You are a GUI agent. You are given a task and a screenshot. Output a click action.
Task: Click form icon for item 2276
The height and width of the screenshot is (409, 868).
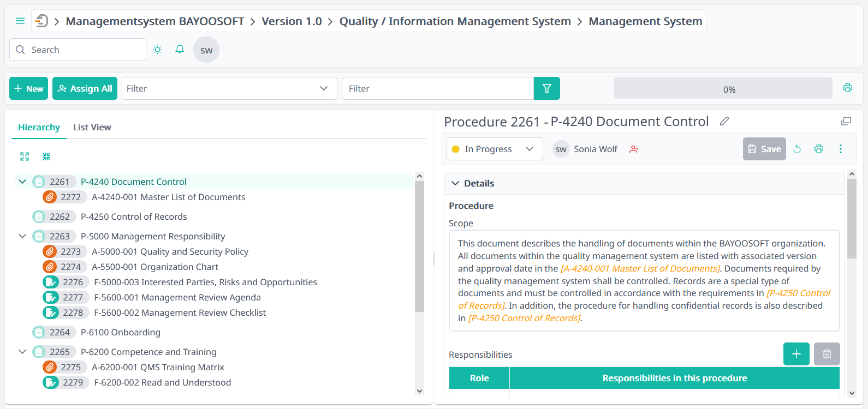tap(51, 282)
